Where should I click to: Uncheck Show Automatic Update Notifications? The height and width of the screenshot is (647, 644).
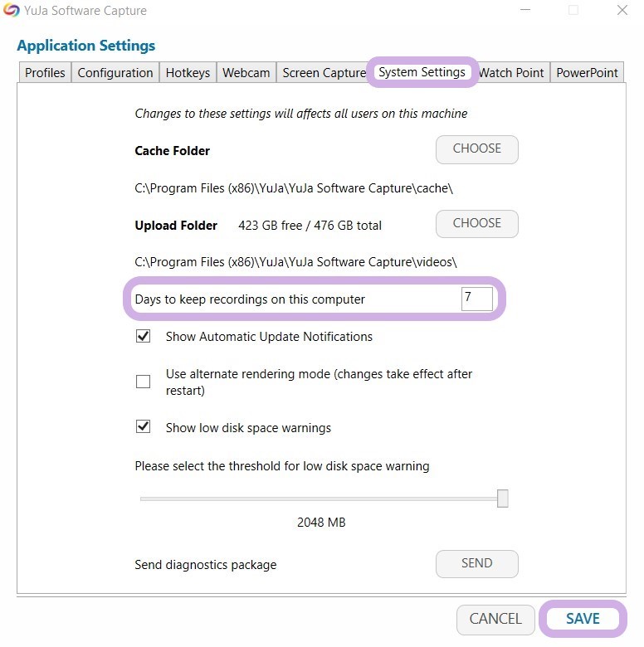[144, 337]
